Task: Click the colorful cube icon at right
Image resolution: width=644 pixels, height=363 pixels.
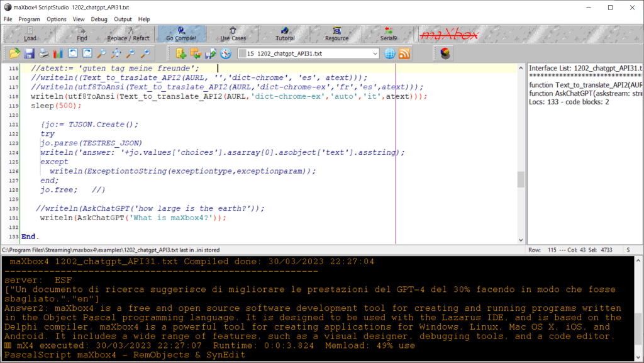Action: coord(445,53)
